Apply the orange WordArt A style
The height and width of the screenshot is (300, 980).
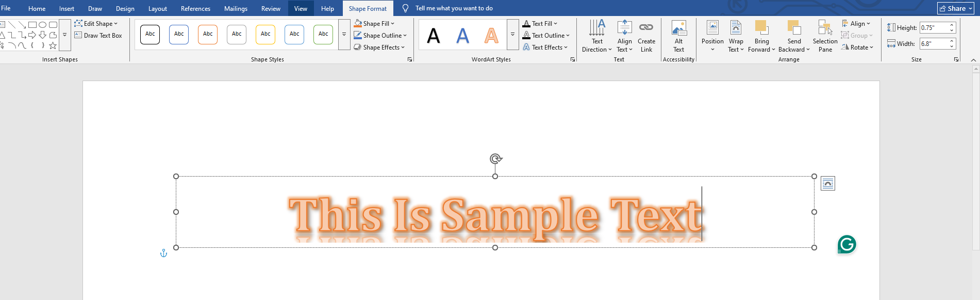tap(491, 35)
